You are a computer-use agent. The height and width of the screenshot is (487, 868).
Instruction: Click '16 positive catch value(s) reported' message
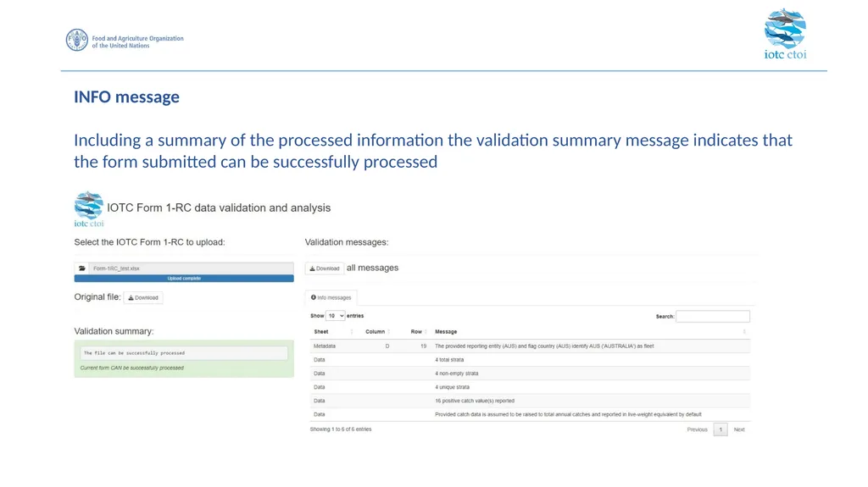(475, 401)
